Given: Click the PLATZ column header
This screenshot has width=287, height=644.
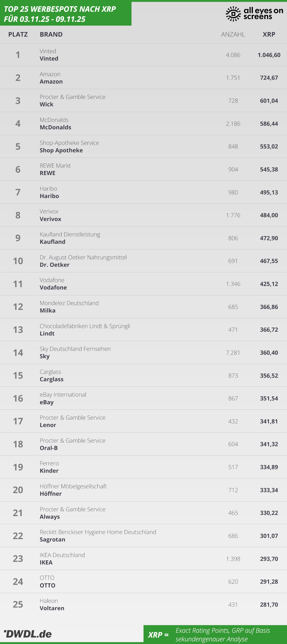Looking at the screenshot, I should click(18, 34).
